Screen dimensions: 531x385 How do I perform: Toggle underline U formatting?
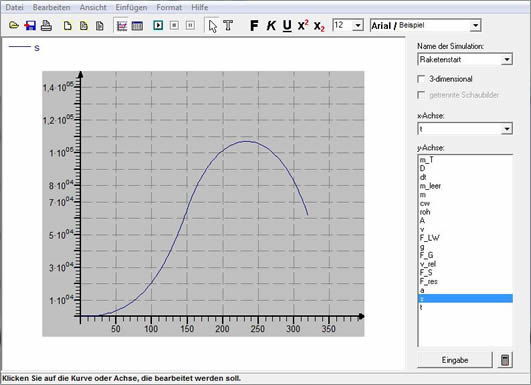pos(287,26)
